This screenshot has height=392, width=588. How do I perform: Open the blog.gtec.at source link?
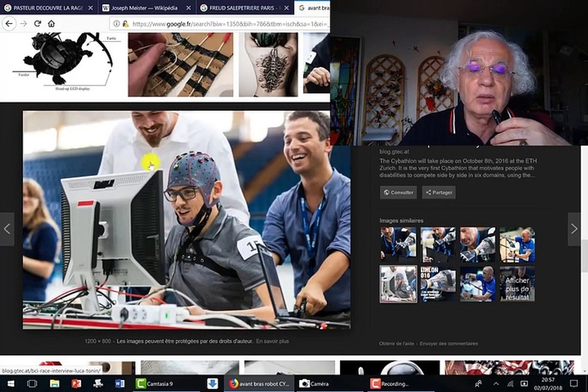click(x=394, y=151)
